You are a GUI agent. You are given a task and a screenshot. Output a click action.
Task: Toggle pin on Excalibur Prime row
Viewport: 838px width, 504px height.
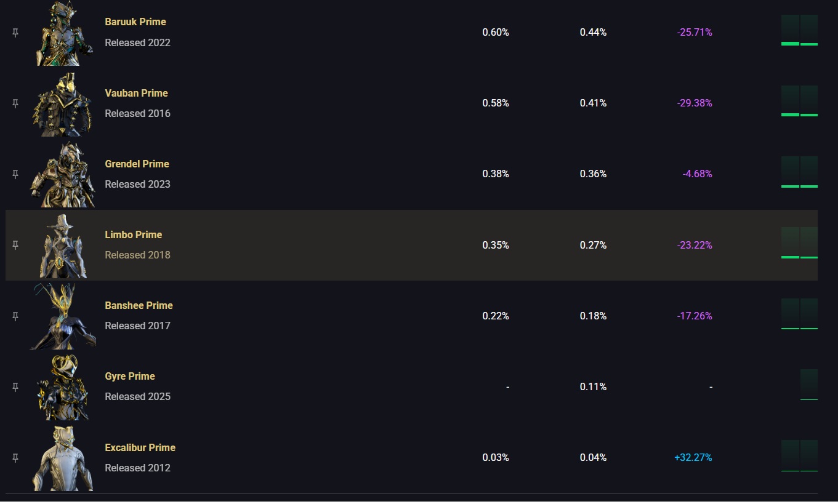tap(15, 458)
